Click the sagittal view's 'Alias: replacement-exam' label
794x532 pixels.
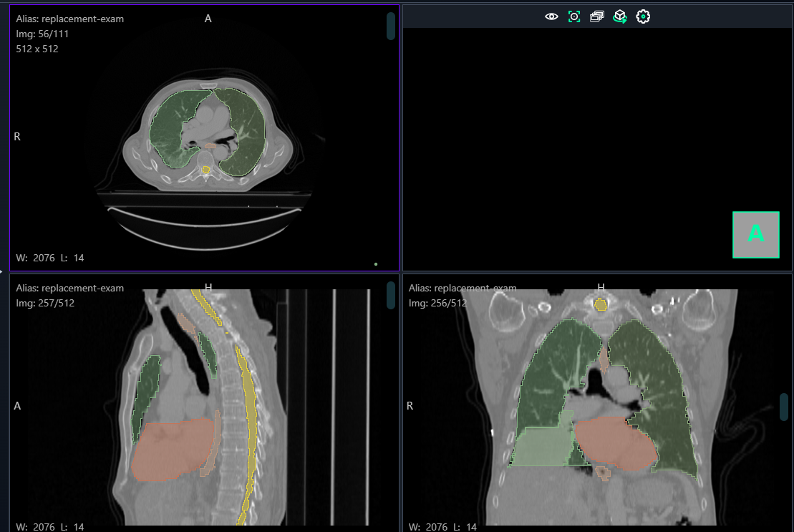(x=70, y=288)
